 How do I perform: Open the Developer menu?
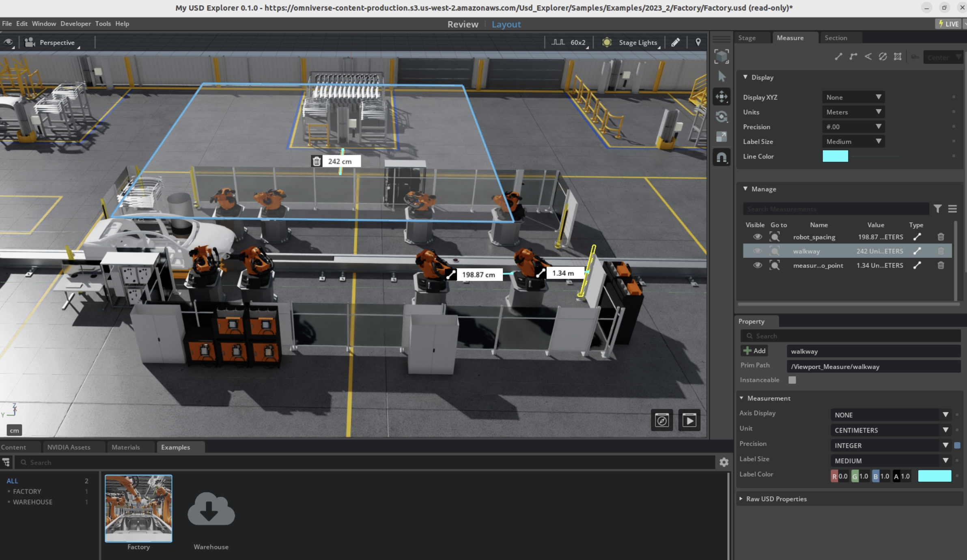click(75, 24)
